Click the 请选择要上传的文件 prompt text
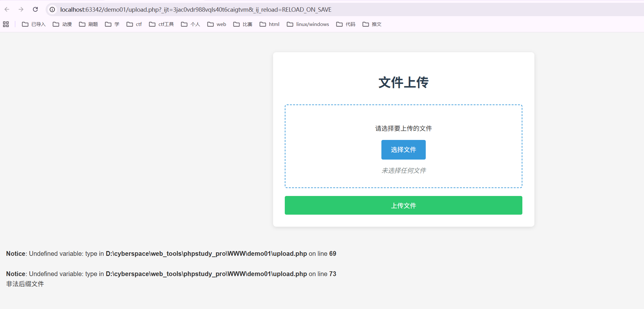644x309 pixels. 403,128
